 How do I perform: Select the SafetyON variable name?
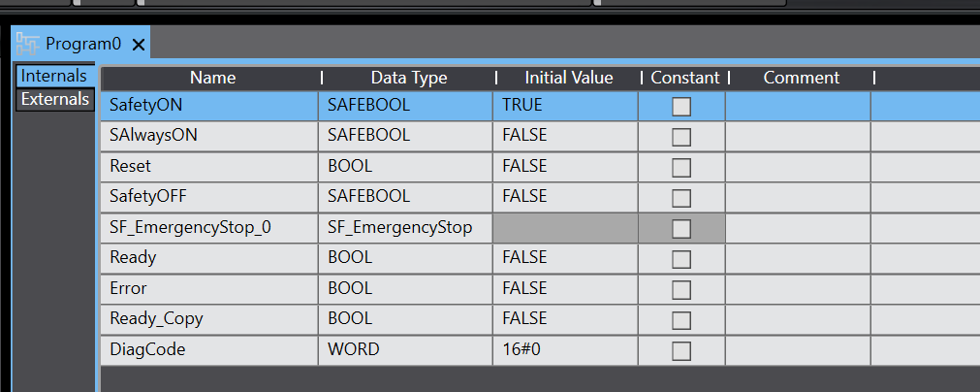(209, 106)
